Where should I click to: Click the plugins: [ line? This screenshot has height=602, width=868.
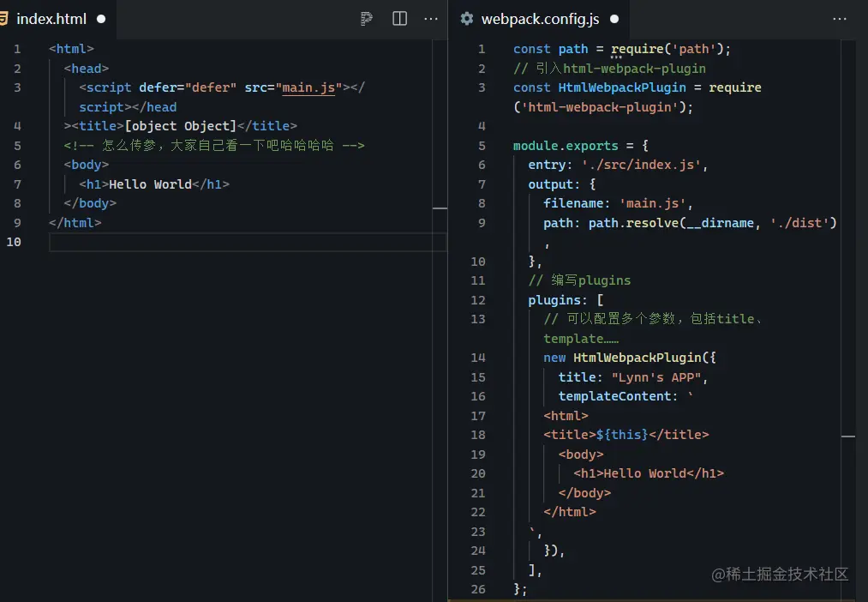click(x=566, y=299)
